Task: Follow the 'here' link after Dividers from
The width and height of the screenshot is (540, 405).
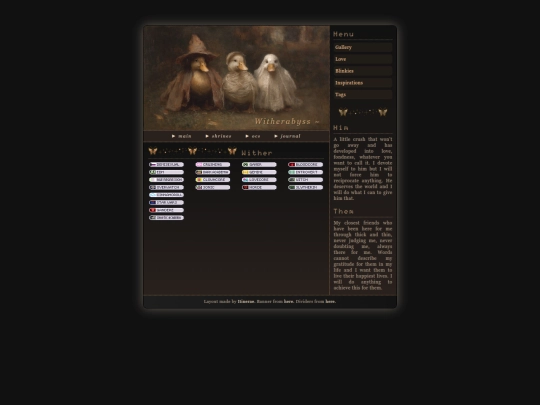Action: [x=330, y=302]
